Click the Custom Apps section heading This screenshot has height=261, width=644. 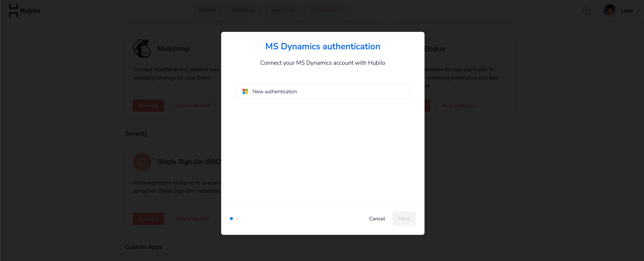tap(144, 247)
